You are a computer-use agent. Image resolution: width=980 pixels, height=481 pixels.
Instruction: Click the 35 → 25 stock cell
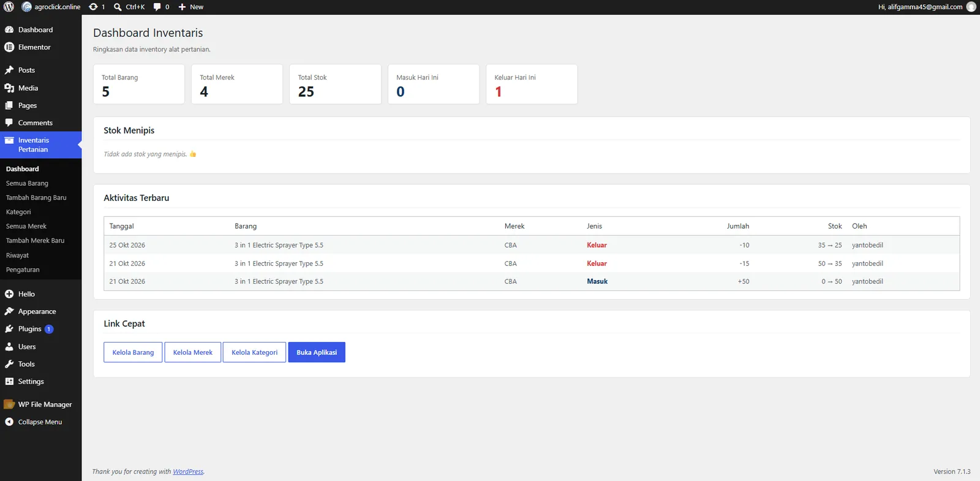pyautogui.click(x=830, y=245)
